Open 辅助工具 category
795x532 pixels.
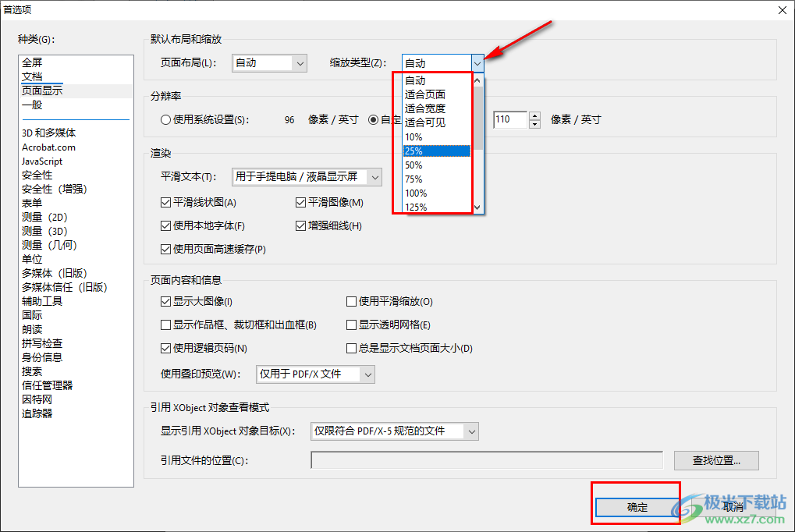coord(42,301)
